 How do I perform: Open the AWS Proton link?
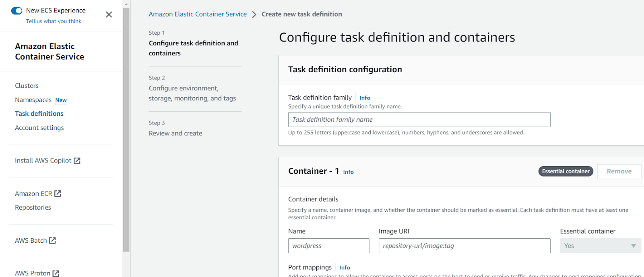click(x=33, y=273)
